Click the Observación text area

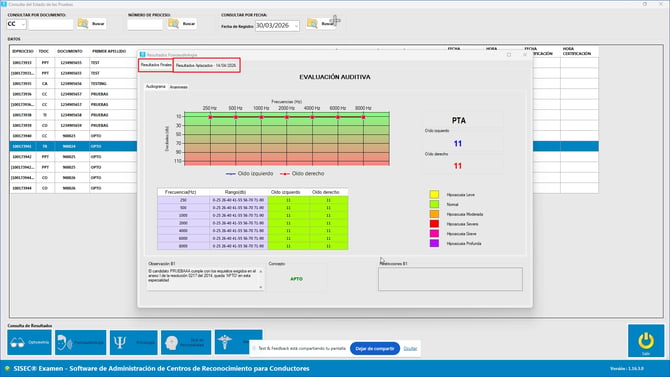click(205, 279)
